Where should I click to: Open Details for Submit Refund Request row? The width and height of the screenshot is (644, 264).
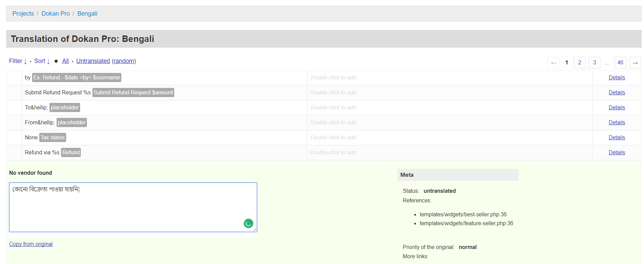(617, 93)
